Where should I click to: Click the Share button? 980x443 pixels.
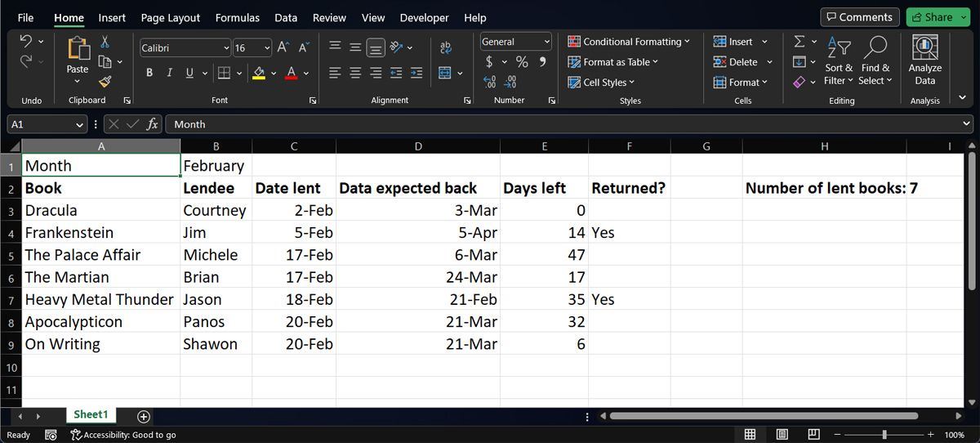click(932, 17)
